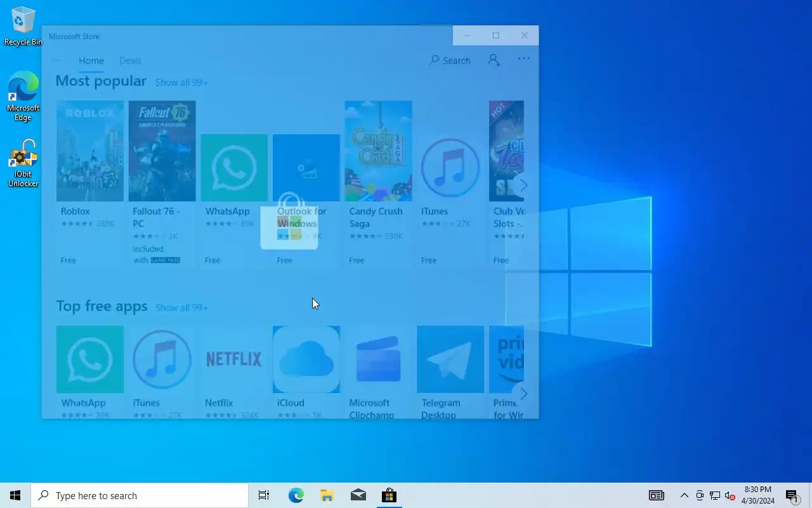Minimize the Microsoft Store window

(467, 36)
